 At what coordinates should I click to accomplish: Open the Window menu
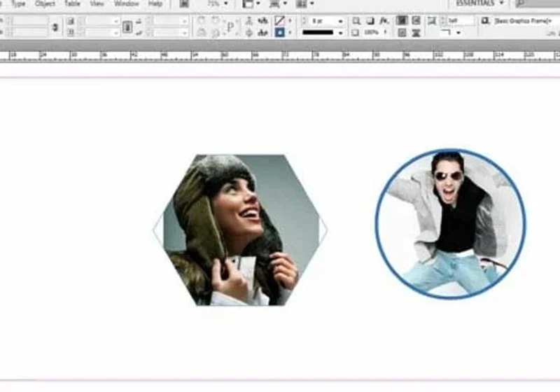coord(126,3)
